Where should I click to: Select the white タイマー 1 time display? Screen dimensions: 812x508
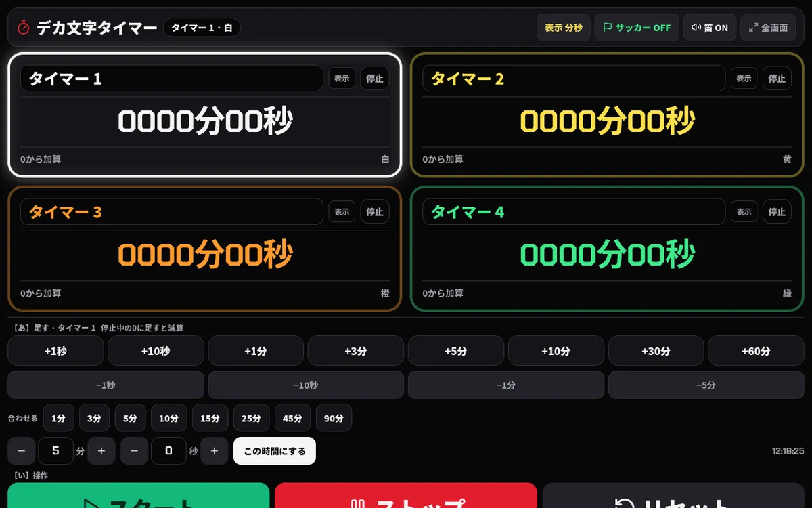tap(205, 122)
